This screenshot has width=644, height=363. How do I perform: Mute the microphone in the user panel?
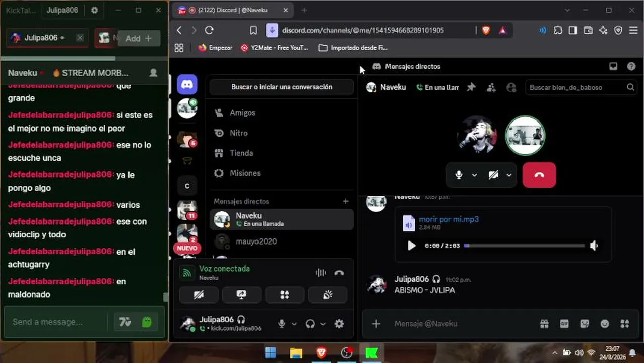(282, 324)
